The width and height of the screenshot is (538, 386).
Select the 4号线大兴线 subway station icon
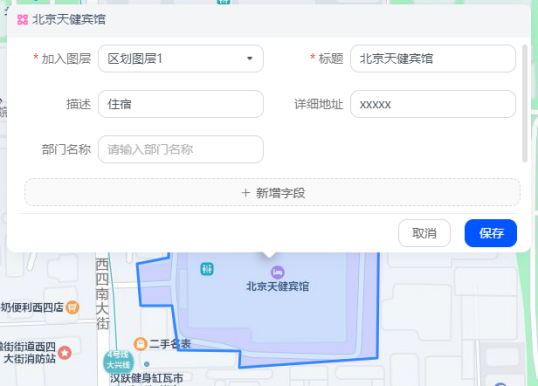tap(118, 361)
